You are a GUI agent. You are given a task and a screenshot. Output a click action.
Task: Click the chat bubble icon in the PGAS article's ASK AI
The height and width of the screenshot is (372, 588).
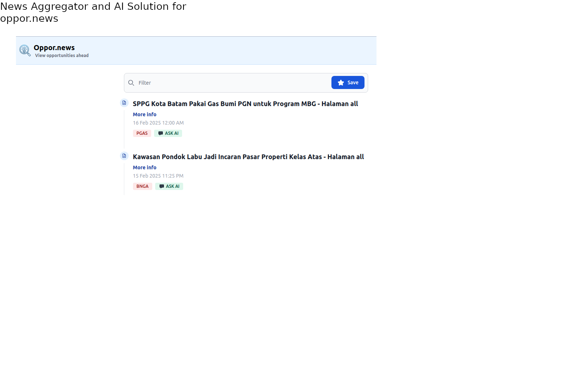click(161, 133)
